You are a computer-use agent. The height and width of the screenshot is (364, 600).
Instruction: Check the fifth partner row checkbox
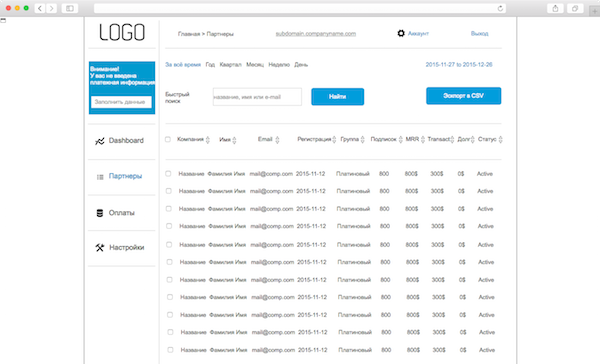[x=169, y=244]
